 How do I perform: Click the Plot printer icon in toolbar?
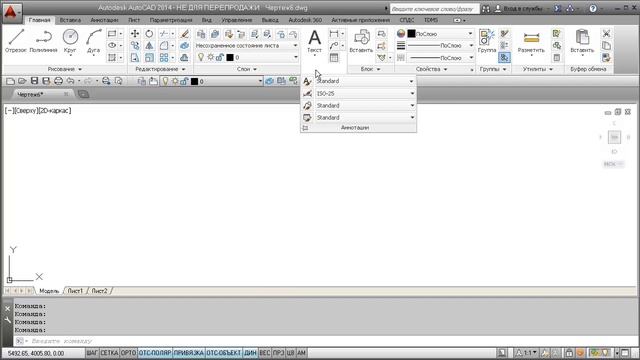point(58,81)
